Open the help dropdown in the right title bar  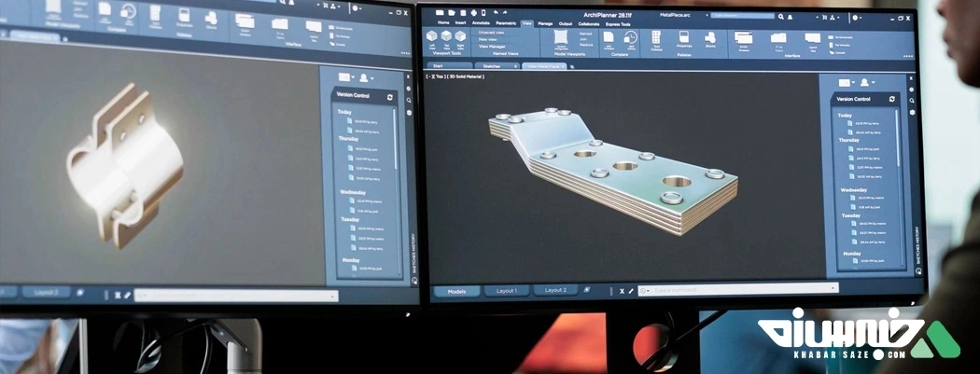point(855,17)
